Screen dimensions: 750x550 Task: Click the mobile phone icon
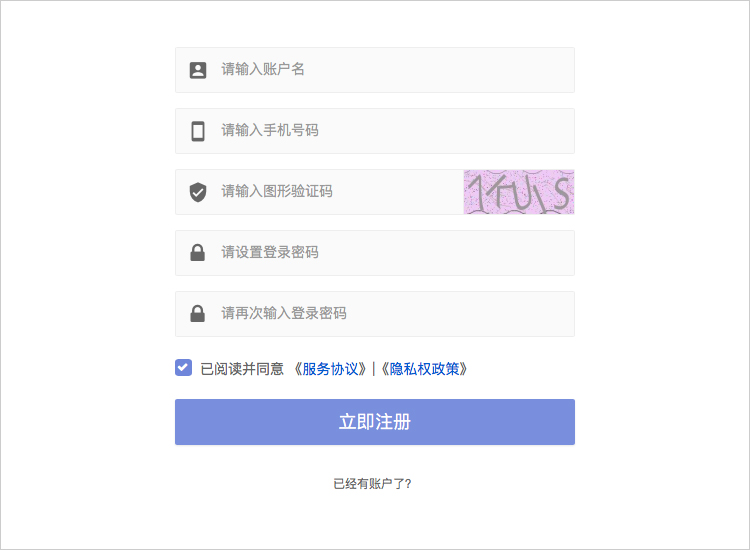198,131
